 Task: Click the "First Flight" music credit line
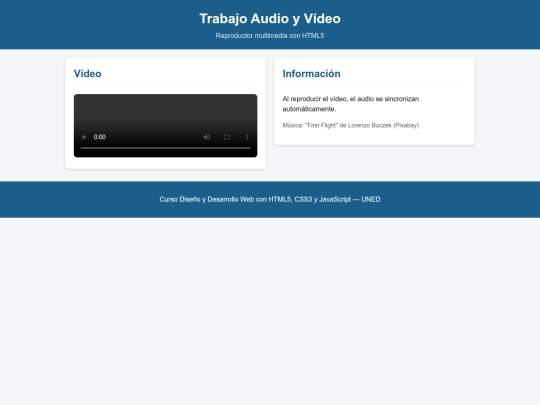point(351,125)
